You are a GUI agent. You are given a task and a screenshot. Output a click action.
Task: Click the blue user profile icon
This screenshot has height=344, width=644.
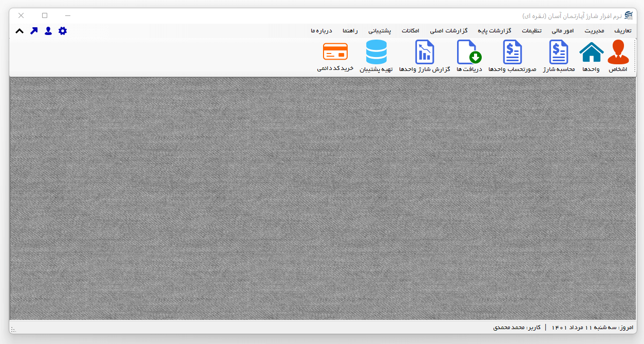pos(48,31)
